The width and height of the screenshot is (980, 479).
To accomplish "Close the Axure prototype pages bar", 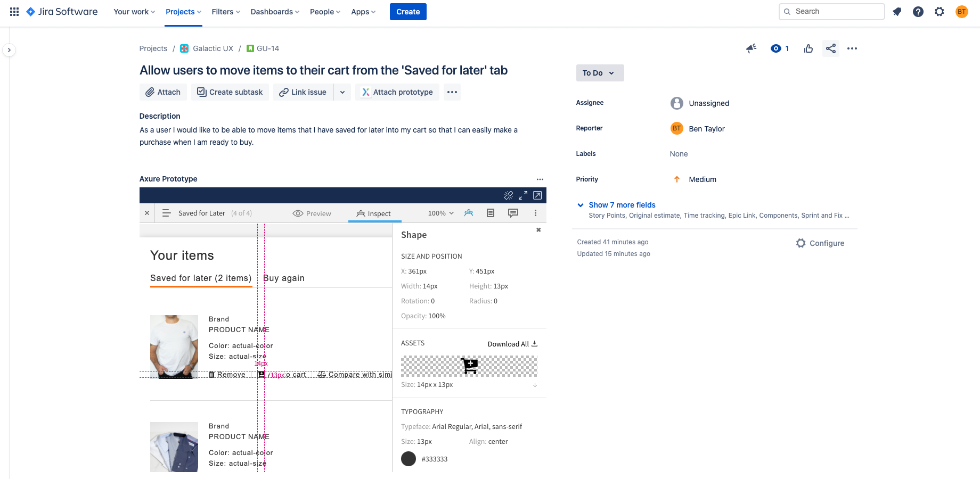I will [x=147, y=213].
